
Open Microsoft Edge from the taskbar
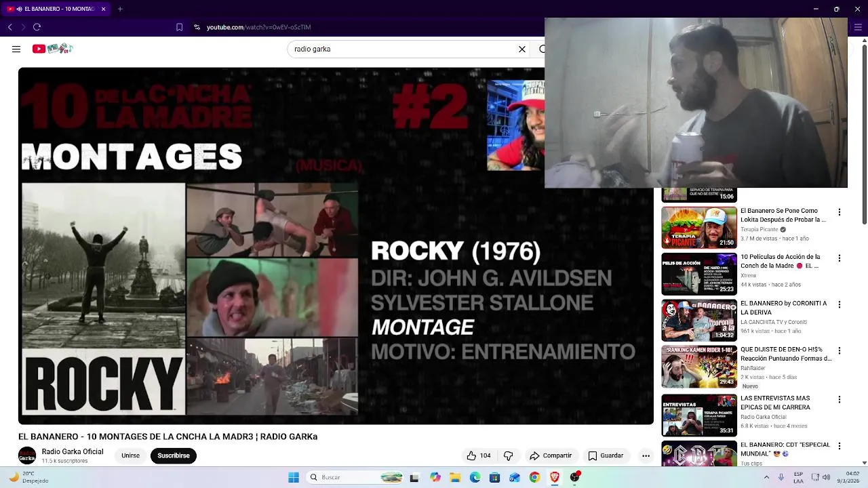(475, 477)
